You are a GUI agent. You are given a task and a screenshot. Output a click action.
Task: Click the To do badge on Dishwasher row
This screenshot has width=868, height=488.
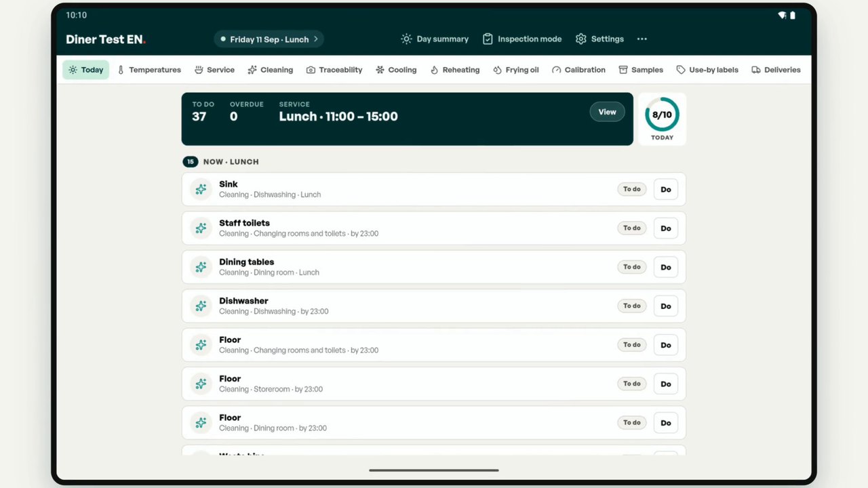tap(632, 306)
